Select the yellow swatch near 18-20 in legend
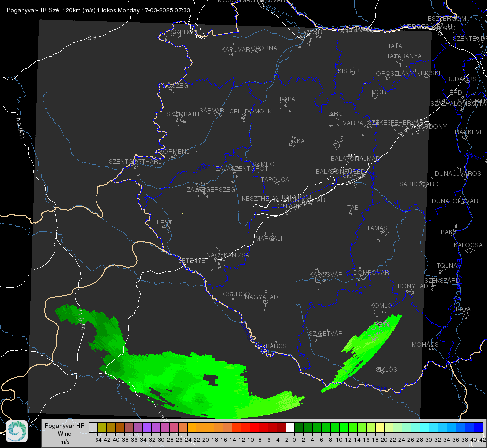 coord(380,427)
